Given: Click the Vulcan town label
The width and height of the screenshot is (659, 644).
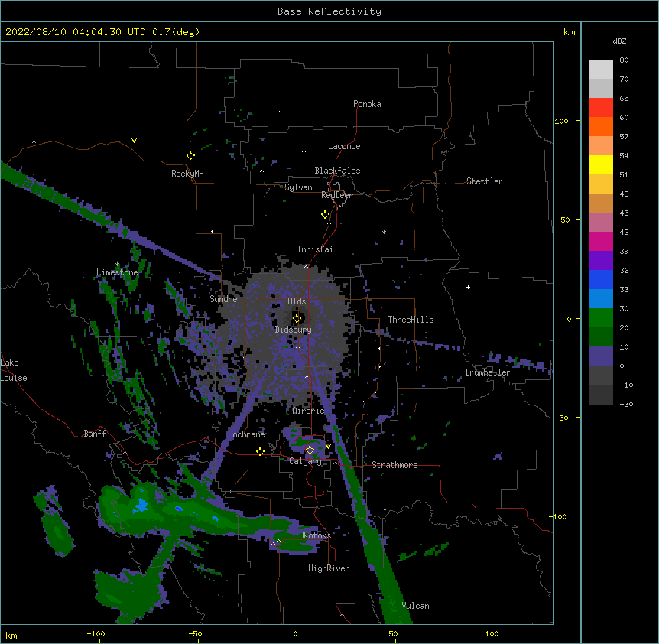Looking at the screenshot, I should coord(415,606).
